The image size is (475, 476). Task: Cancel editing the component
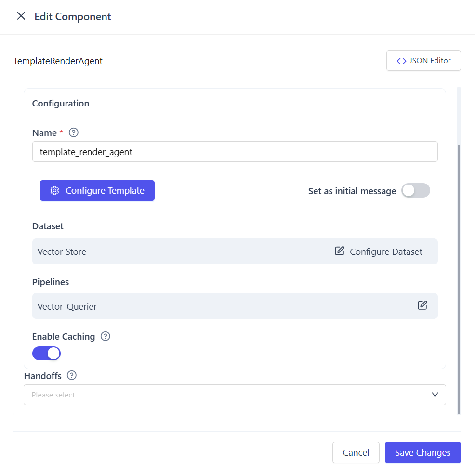point(356,452)
